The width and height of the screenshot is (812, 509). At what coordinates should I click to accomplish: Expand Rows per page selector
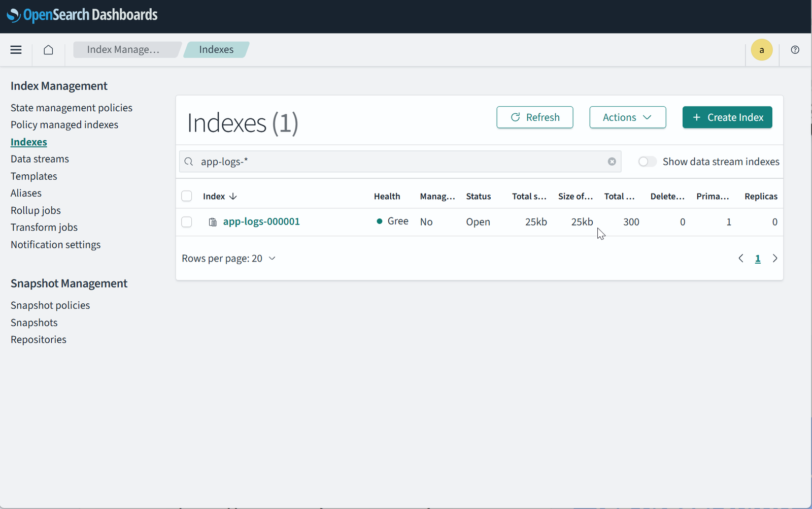tap(228, 259)
